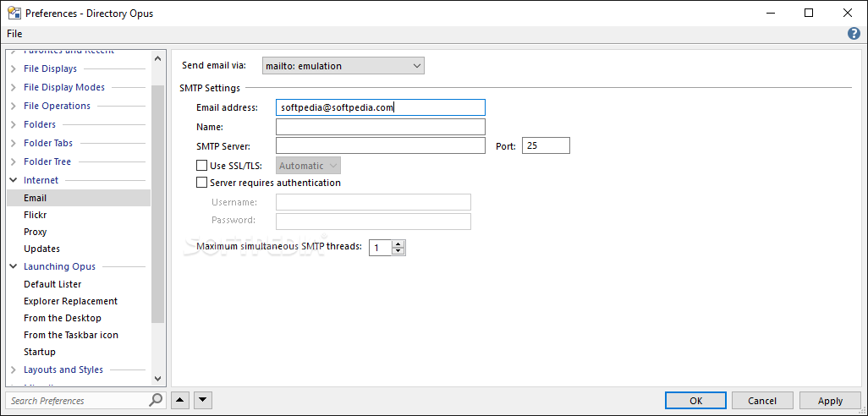Collapse the Launching Opus category

coord(14,266)
